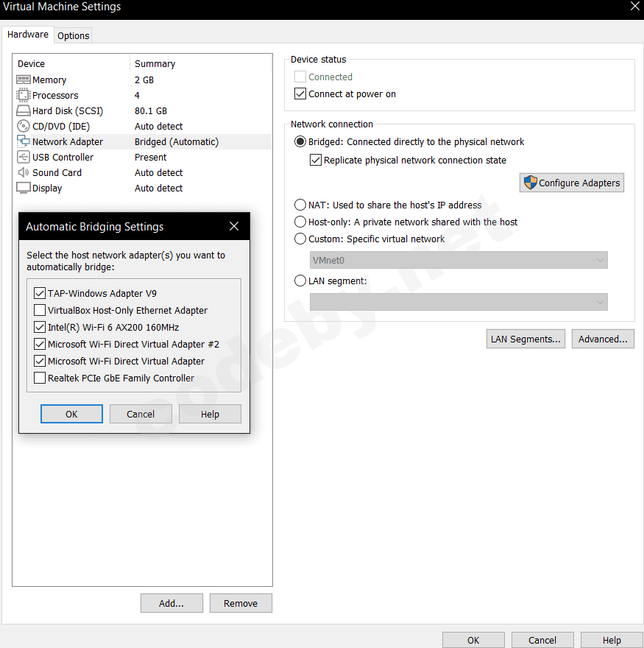Click the Present summary for USB Controller
Image resolution: width=644 pixels, height=648 pixels.
tap(150, 157)
